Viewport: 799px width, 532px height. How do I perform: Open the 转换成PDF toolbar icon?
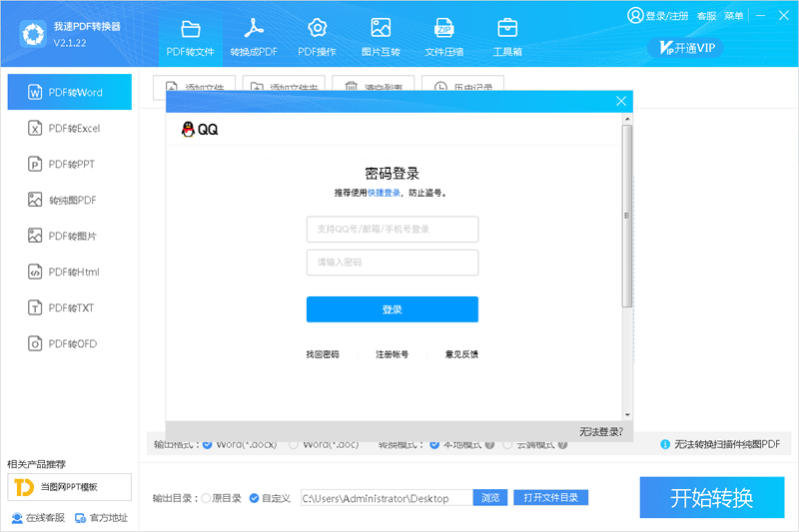[254, 28]
